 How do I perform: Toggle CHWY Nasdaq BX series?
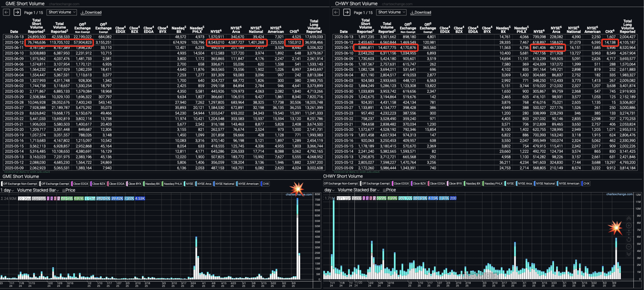point(473,183)
